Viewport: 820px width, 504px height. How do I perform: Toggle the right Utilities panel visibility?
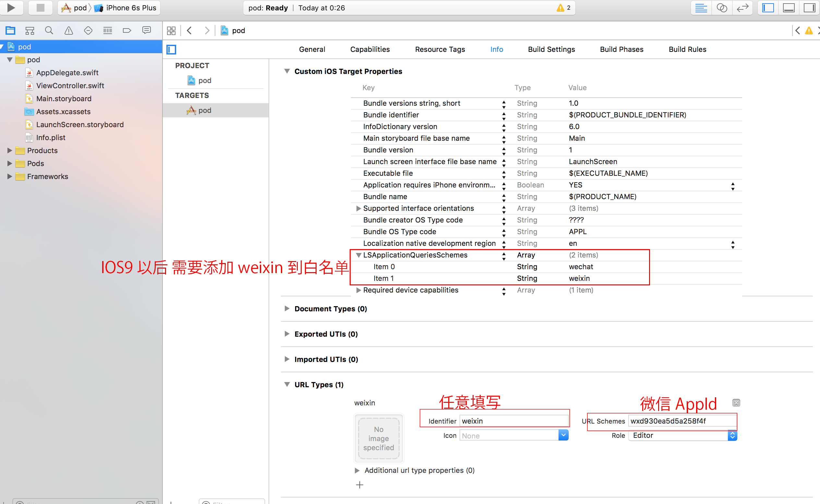[809, 8]
